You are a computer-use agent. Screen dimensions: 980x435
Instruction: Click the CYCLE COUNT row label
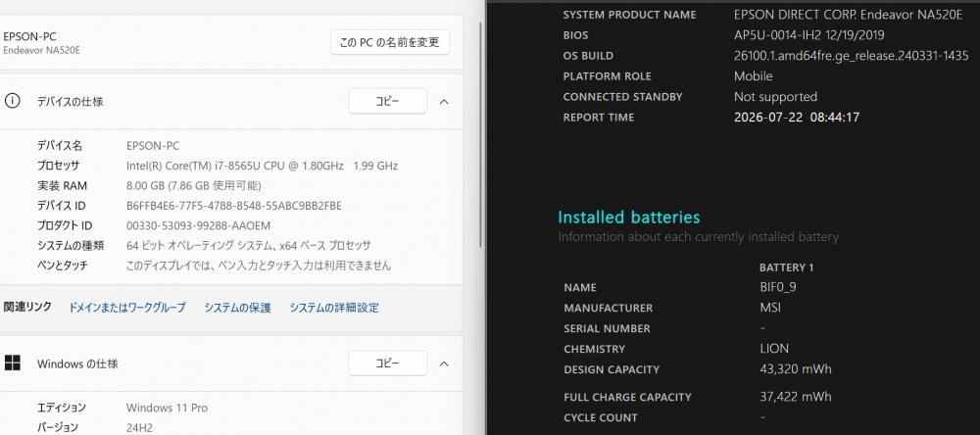(x=601, y=417)
